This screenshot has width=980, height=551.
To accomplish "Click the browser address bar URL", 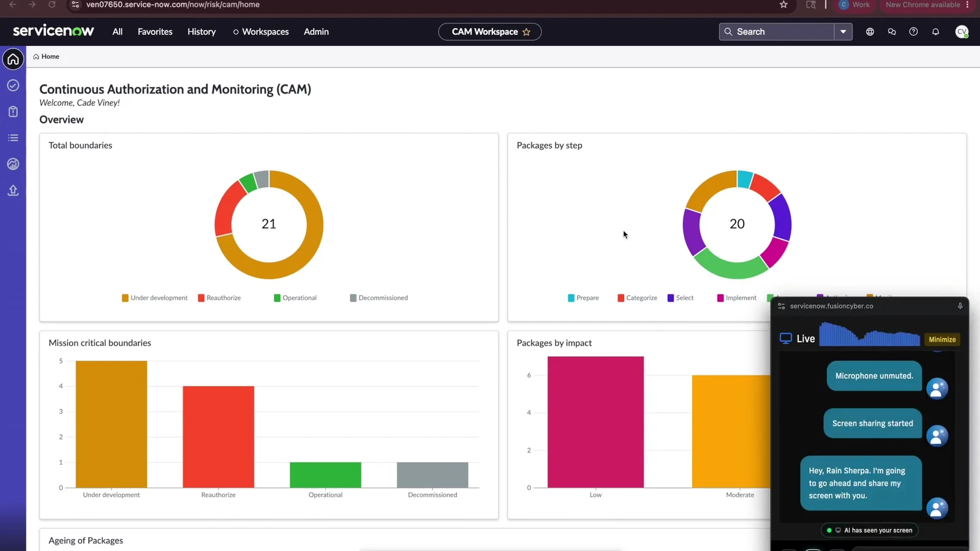I will pos(173,5).
